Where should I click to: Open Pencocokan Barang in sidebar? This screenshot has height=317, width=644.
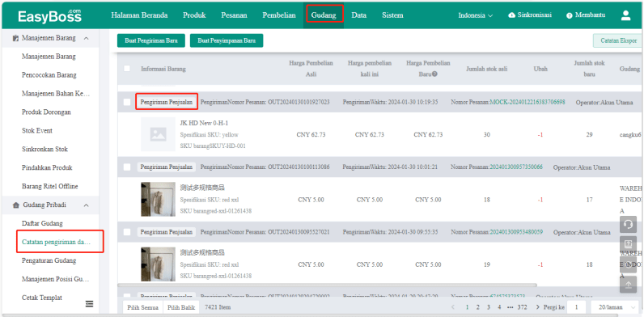pos(49,74)
